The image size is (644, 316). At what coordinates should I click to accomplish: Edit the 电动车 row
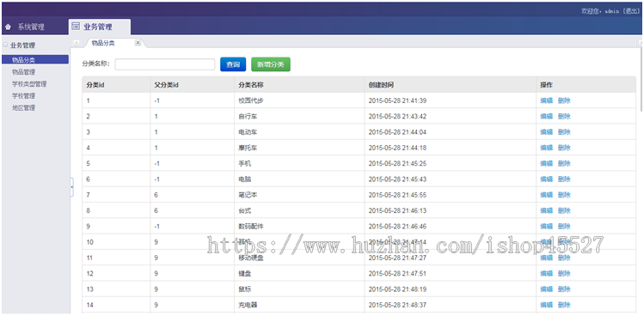click(x=546, y=131)
